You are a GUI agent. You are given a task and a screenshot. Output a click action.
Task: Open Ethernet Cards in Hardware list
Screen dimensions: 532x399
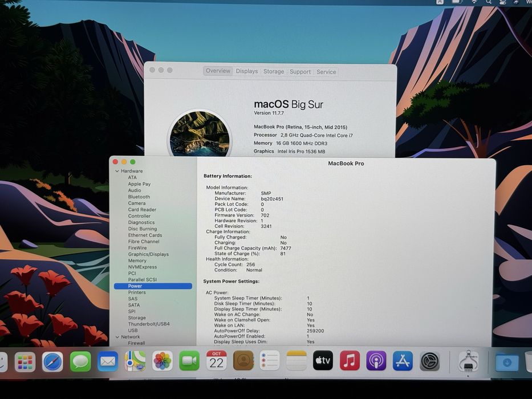145,235
